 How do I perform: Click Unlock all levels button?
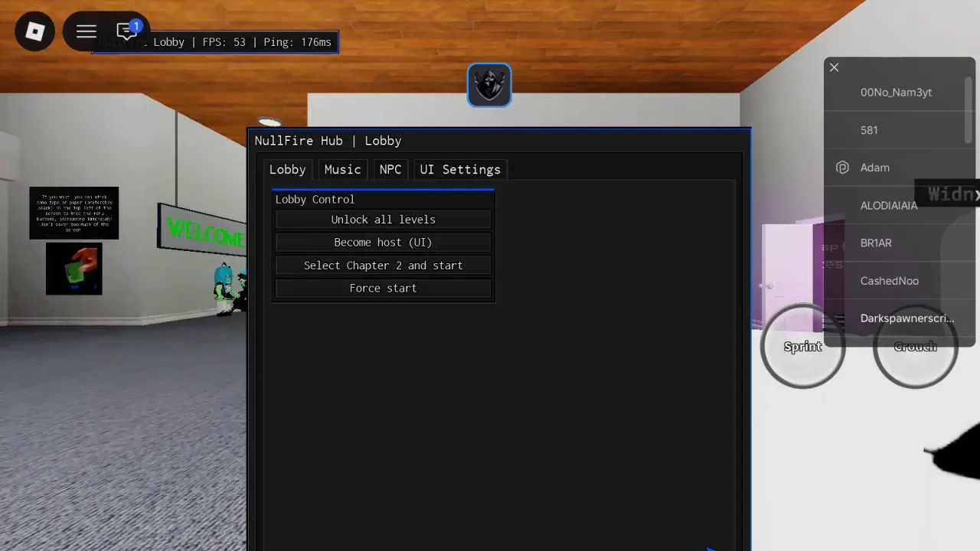[383, 220]
